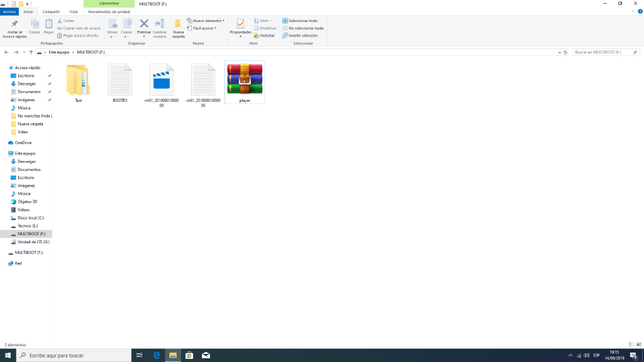Screen dimensions: 644x362
Task: Select the Test folder icon
Action: coord(78,80)
